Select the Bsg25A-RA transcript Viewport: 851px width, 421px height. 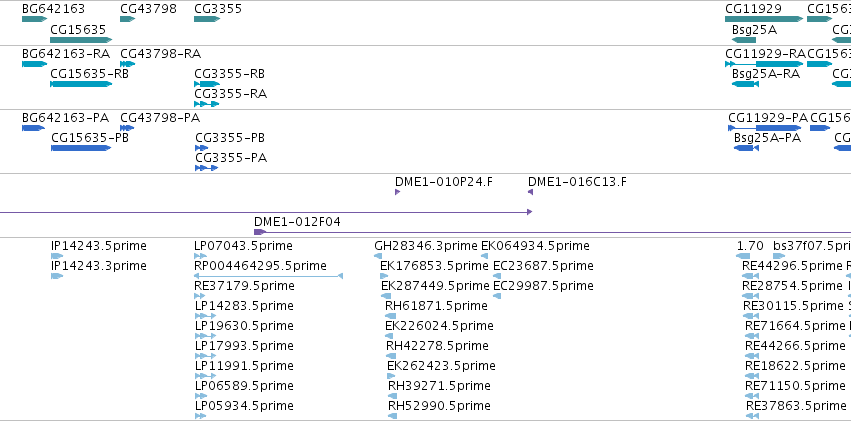pos(745,84)
